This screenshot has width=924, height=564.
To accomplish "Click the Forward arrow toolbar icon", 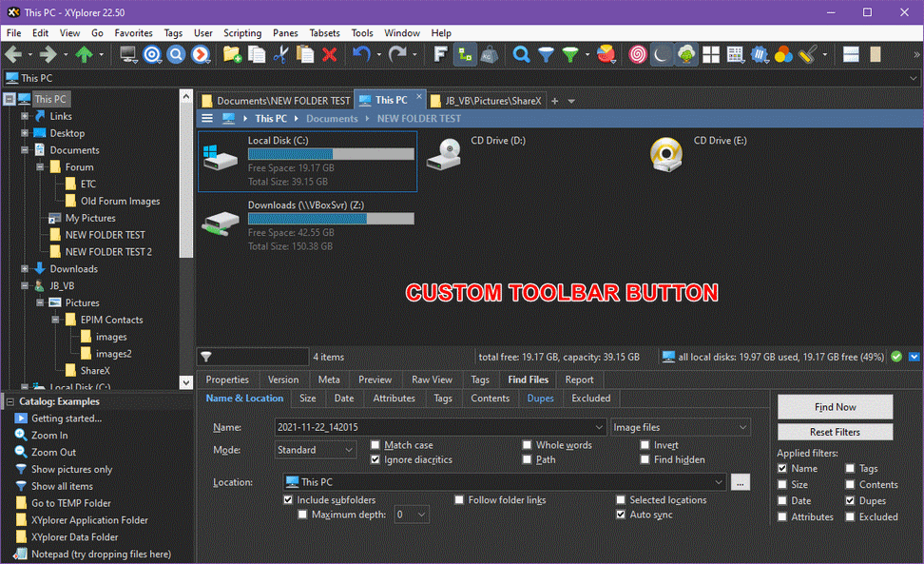I will [x=48, y=55].
